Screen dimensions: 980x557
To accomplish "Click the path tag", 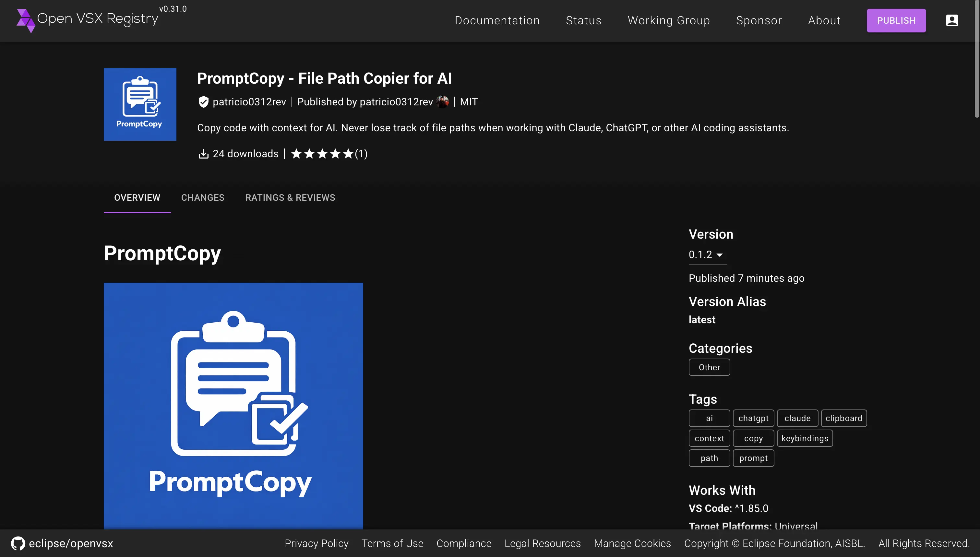I will tap(709, 458).
